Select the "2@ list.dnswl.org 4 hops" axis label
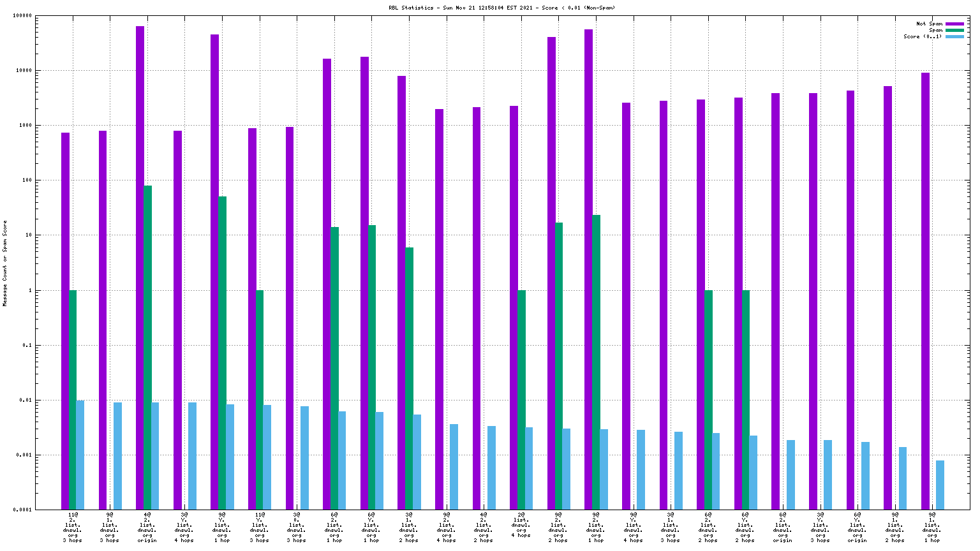 pos(521,524)
